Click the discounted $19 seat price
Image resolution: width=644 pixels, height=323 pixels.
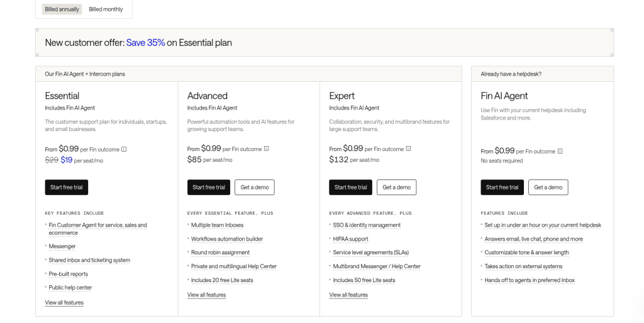(67, 161)
